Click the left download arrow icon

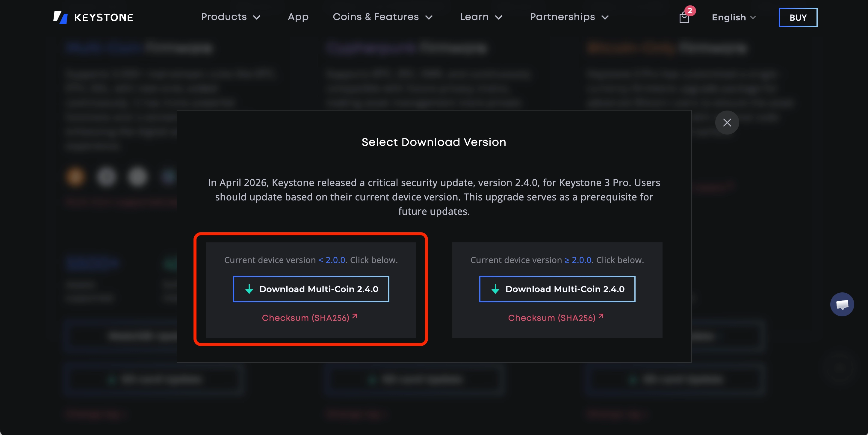(x=249, y=289)
